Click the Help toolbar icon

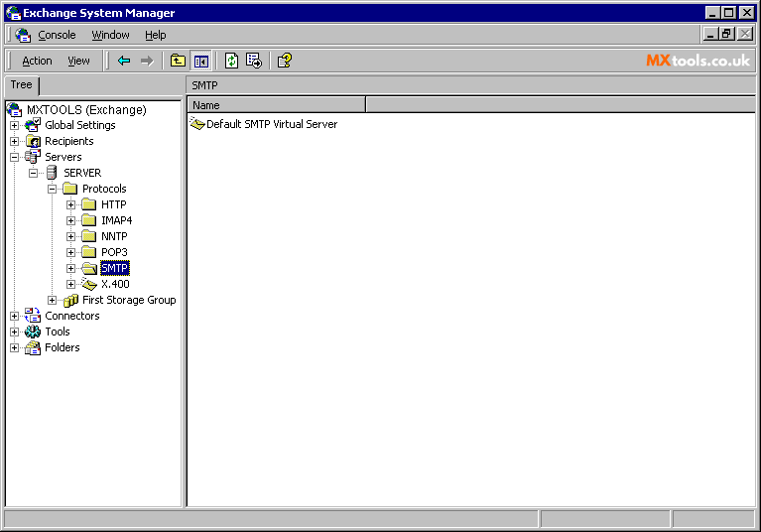[x=285, y=61]
